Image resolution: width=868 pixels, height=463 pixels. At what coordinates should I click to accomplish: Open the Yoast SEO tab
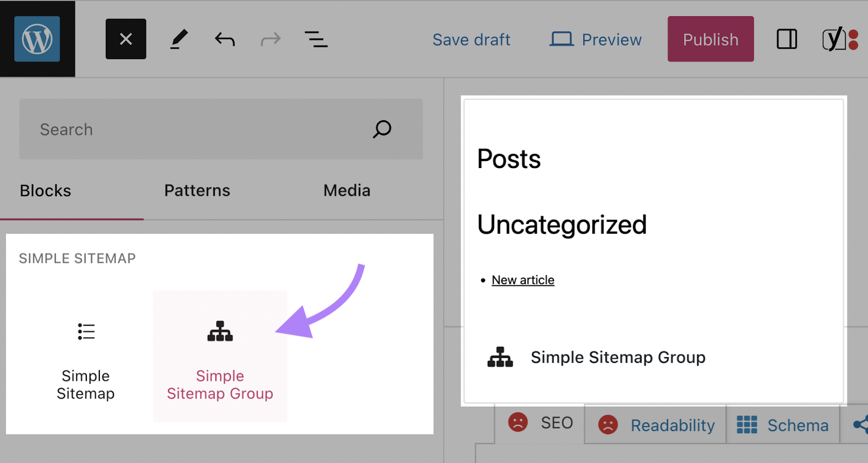(540, 423)
